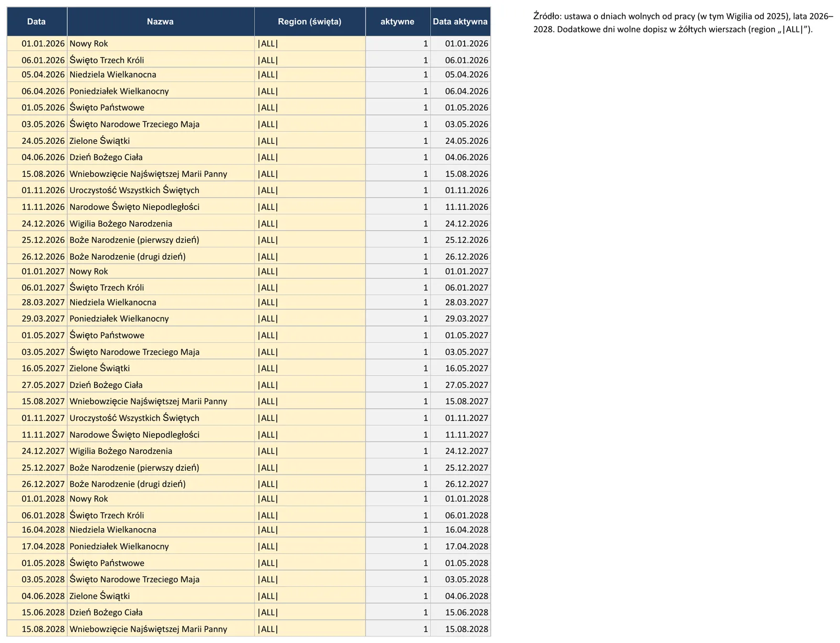Select date cell 01.01.2026 in Data column
The height and width of the screenshot is (643, 840).
(37, 44)
